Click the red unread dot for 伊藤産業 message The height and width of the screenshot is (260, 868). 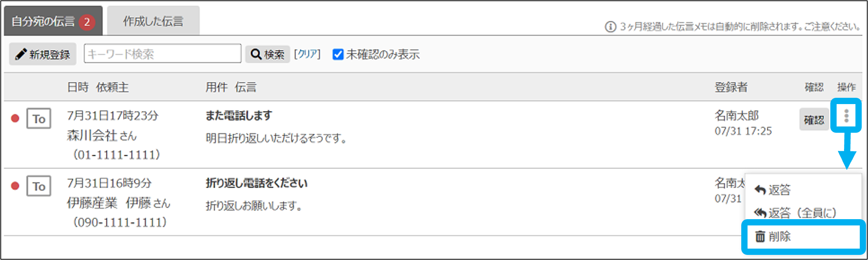coord(15,186)
